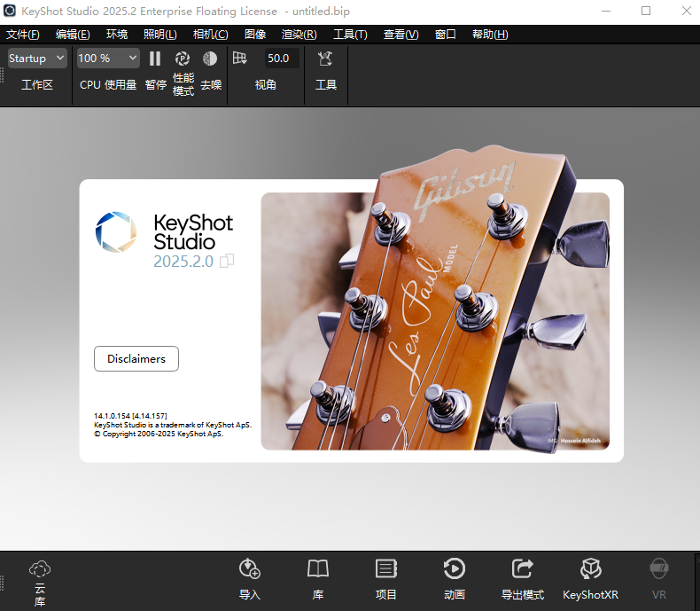Viewport: 700px width, 611px height.
Task: Open the 窗口 menu
Action: 446,35
